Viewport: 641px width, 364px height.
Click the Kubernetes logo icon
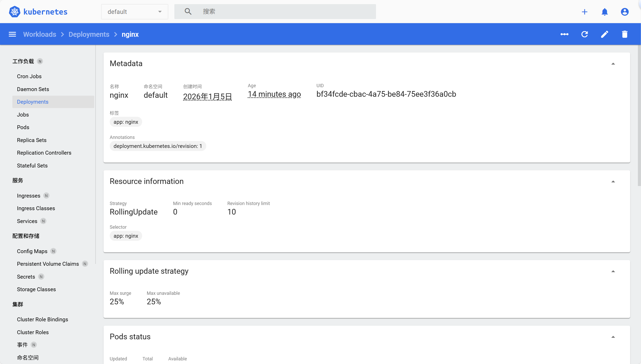click(14, 12)
